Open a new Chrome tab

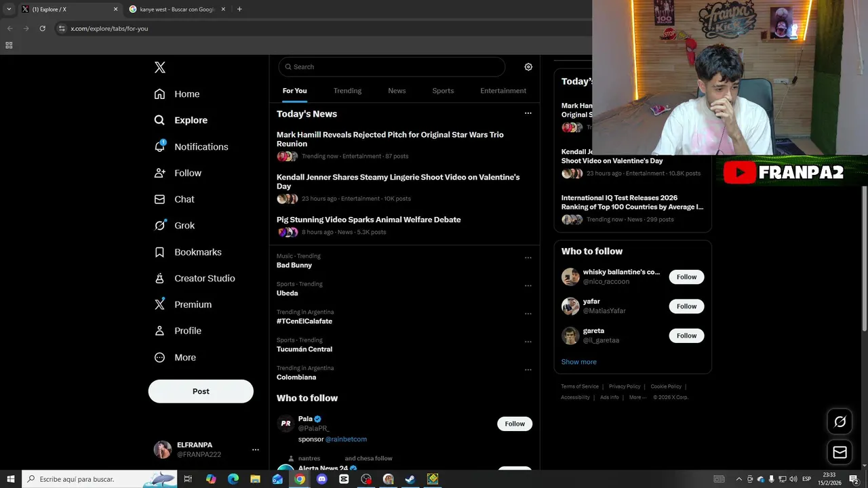239,9
